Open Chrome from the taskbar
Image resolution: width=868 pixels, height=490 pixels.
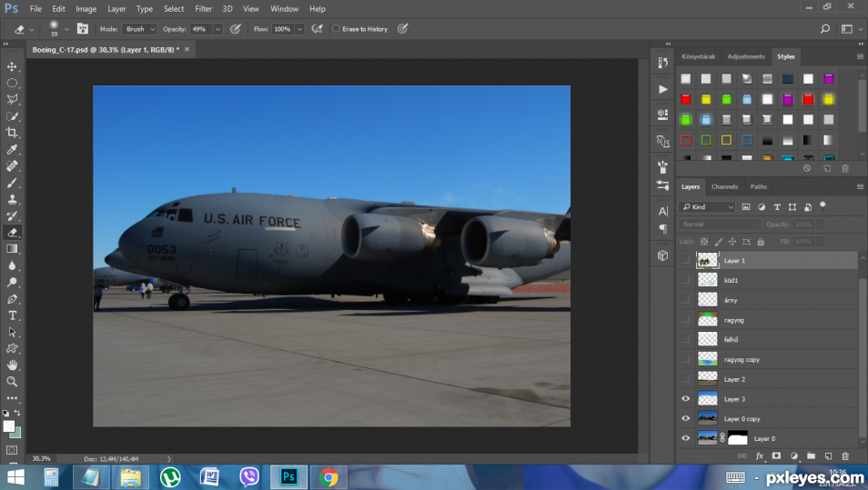coord(328,476)
